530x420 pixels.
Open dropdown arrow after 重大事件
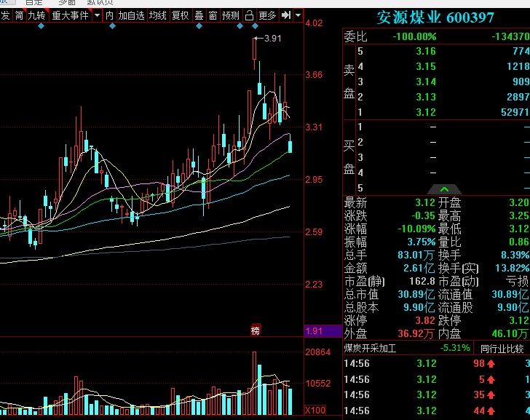(x=97, y=15)
